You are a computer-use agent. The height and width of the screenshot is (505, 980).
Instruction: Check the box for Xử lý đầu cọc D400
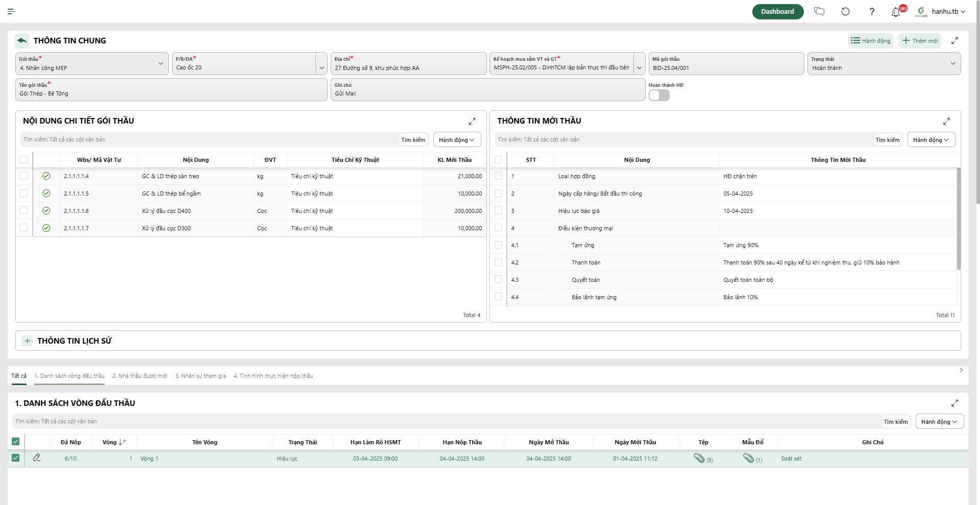(x=24, y=211)
